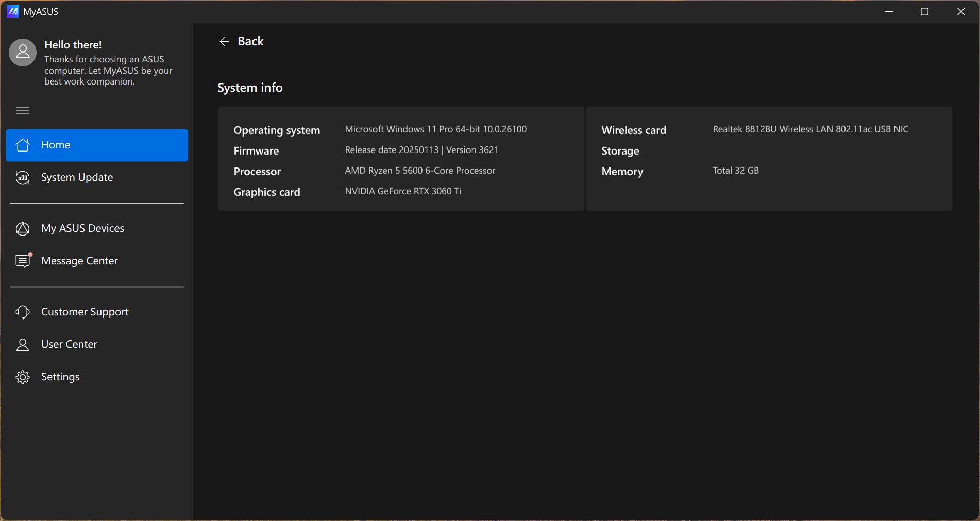Viewport: 980px width, 521px height.
Task: Click the Hello there! greeting text
Action: point(73,45)
